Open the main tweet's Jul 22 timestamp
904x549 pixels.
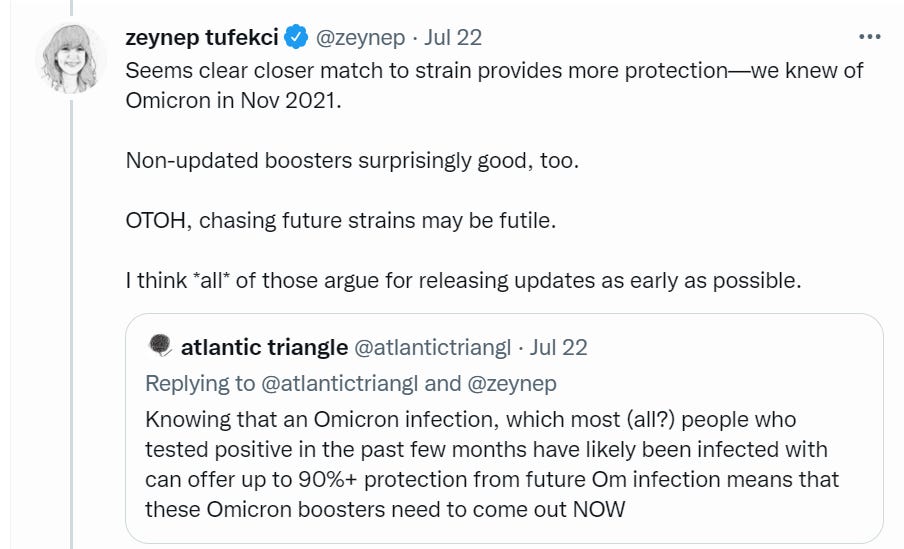pyautogui.click(x=453, y=38)
